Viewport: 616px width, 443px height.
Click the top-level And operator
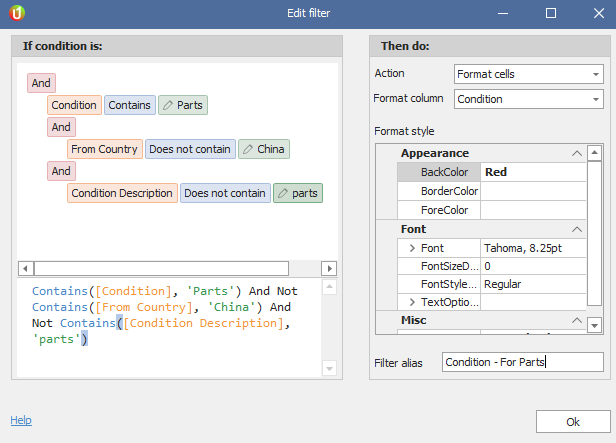(x=41, y=83)
